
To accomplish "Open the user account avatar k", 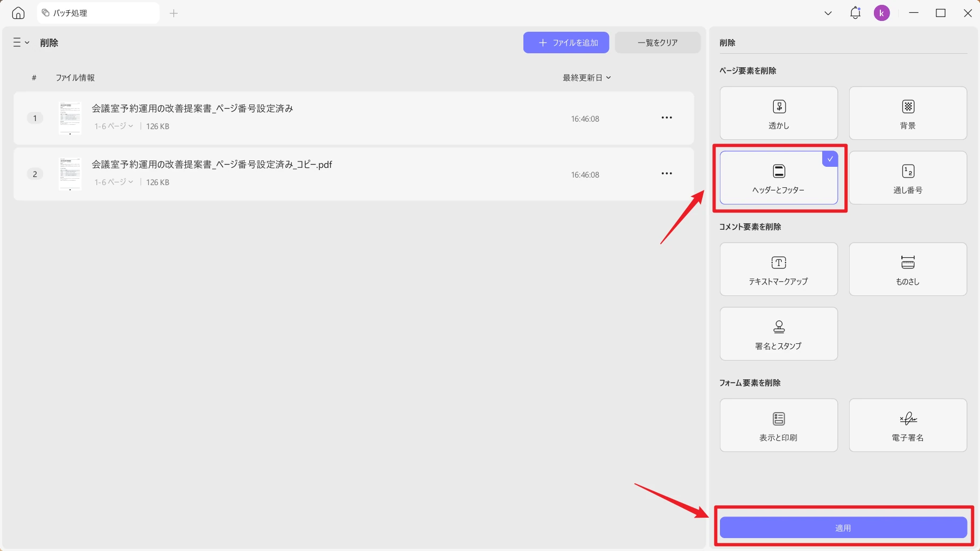I will [x=881, y=13].
